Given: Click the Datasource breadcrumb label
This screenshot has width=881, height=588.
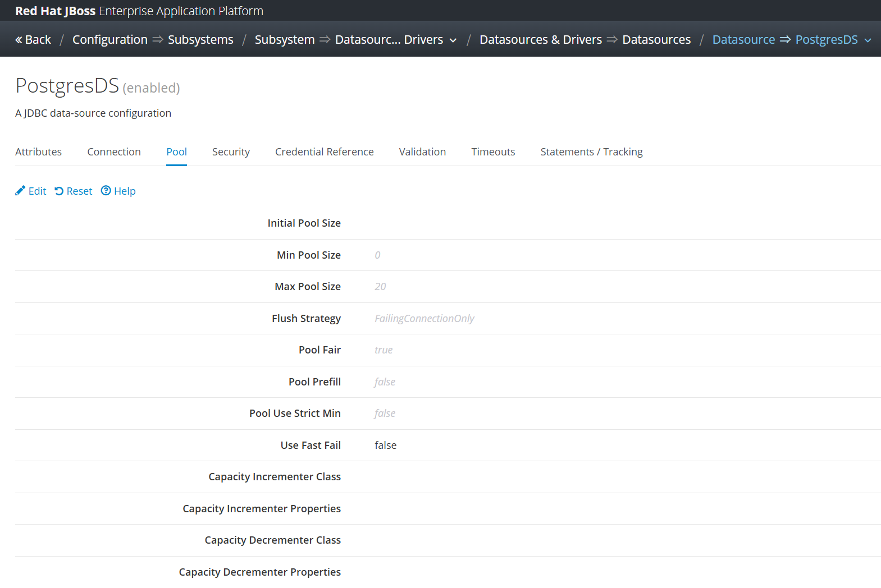Looking at the screenshot, I should (x=743, y=40).
